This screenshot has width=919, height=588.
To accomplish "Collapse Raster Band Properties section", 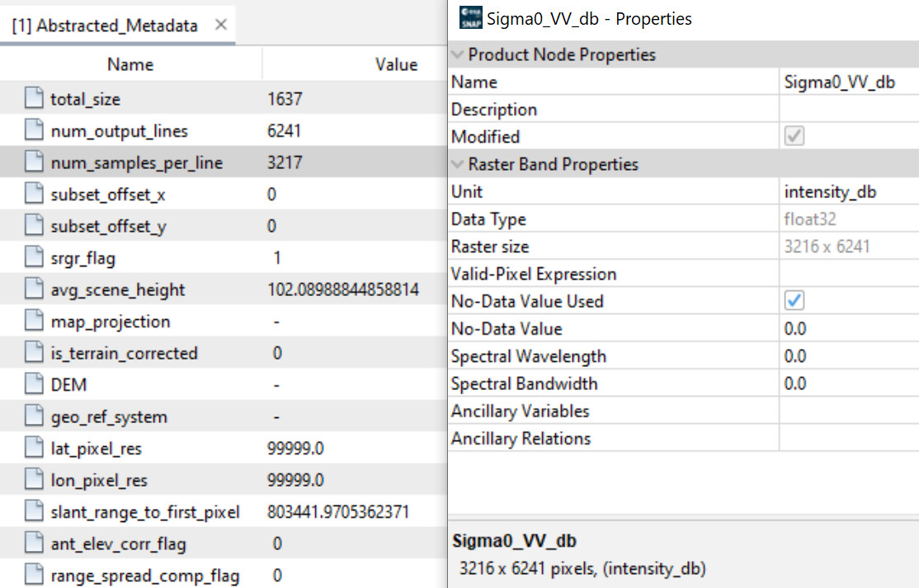I will tap(457, 164).
